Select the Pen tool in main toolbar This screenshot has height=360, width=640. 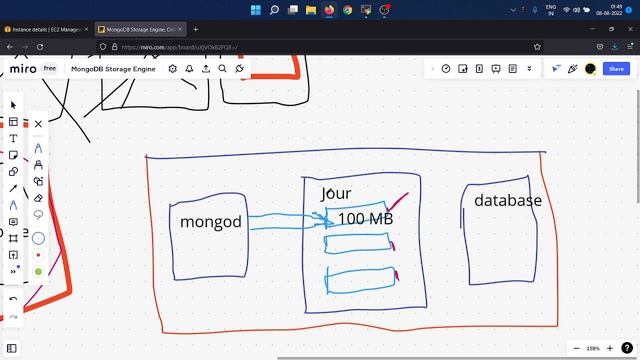tap(13, 205)
